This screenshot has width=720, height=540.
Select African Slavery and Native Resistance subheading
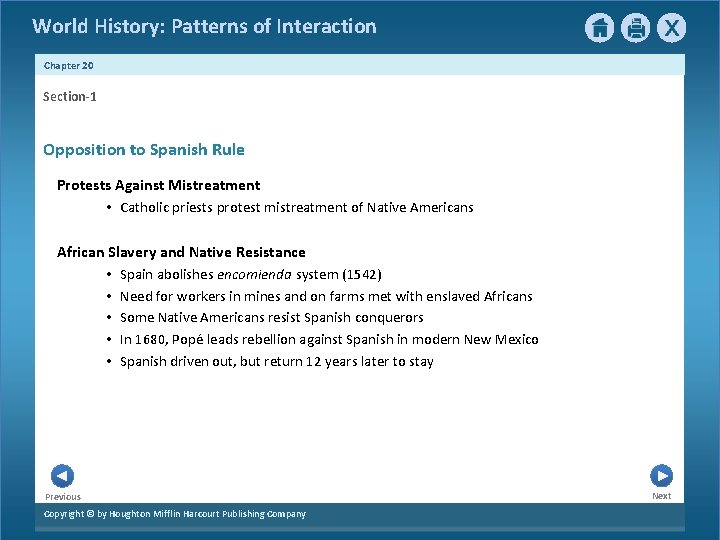pos(181,252)
